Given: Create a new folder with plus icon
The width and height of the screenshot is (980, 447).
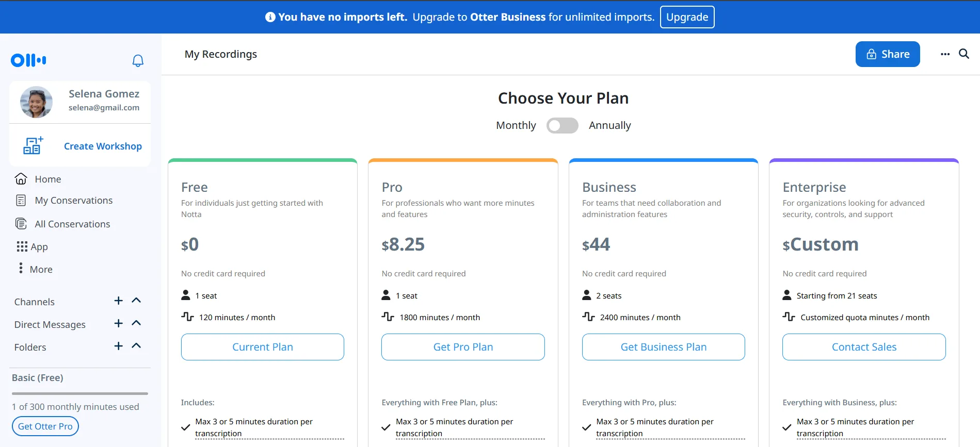Looking at the screenshot, I should (x=119, y=346).
